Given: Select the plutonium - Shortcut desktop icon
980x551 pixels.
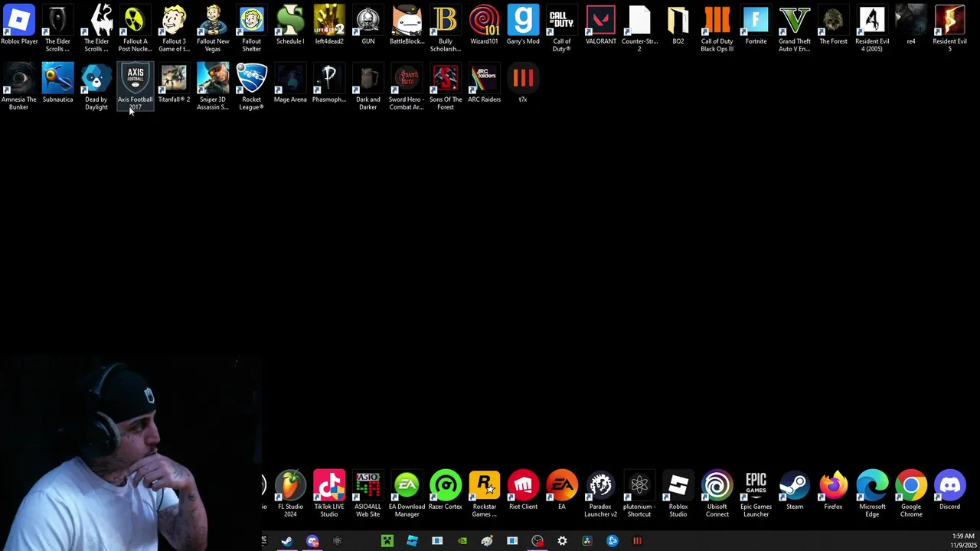Looking at the screenshot, I should tap(639, 494).
